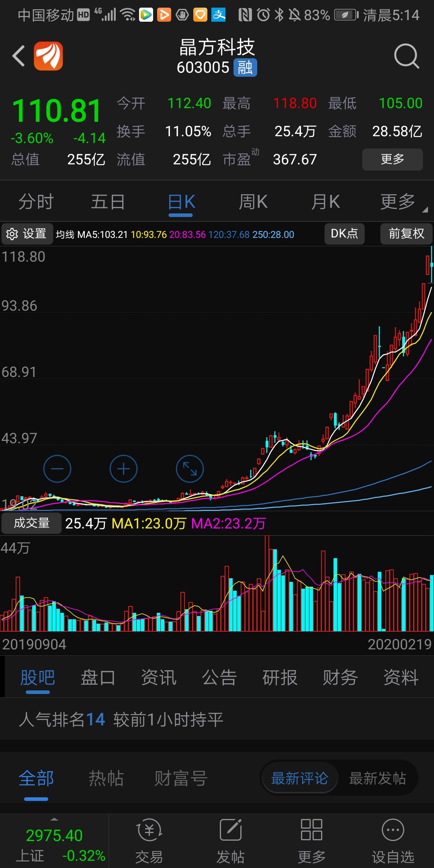Select the 财富号 posts filter

181,778
